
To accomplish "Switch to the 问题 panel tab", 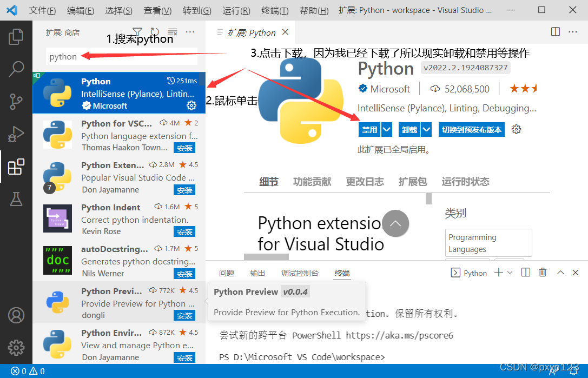I will (x=227, y=273).
